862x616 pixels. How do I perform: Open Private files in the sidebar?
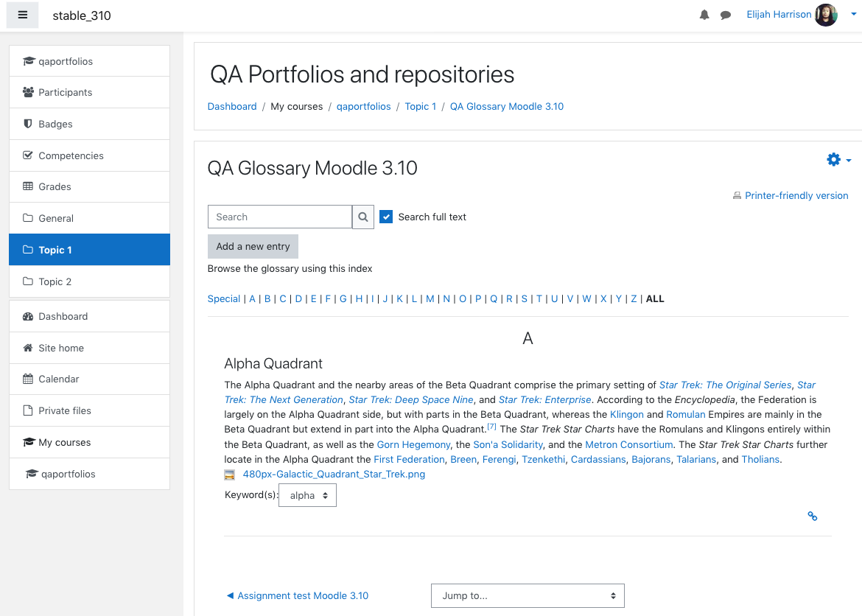pos(90,411)
